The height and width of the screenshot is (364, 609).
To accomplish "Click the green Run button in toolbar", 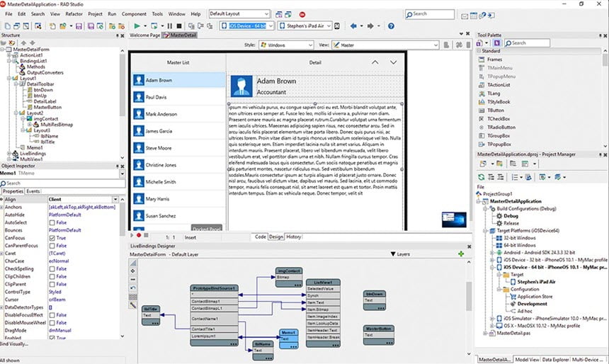I will coord(137,26).
